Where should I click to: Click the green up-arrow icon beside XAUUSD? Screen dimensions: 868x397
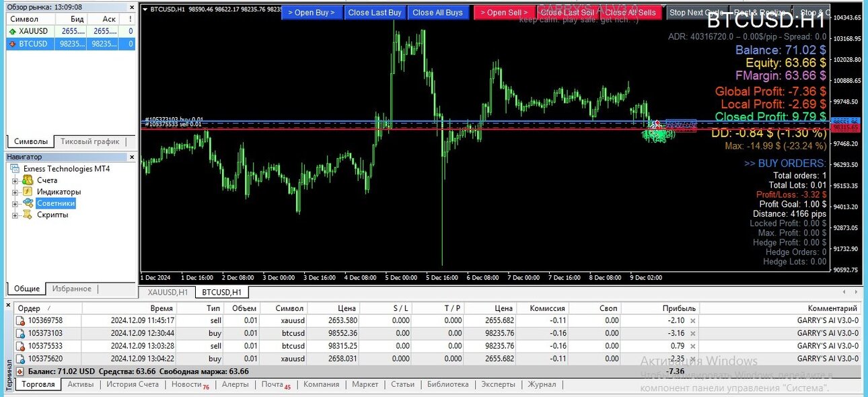point(13,32)
